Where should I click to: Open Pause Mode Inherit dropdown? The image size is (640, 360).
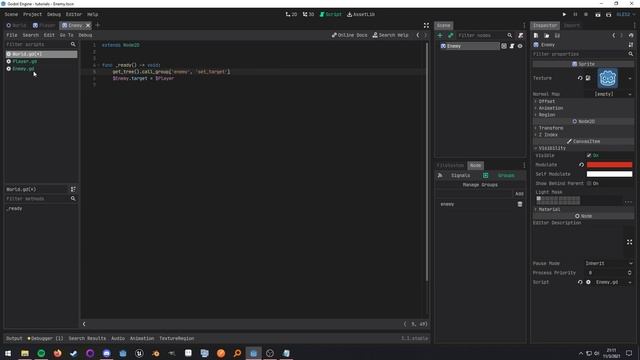click(609, 264)
